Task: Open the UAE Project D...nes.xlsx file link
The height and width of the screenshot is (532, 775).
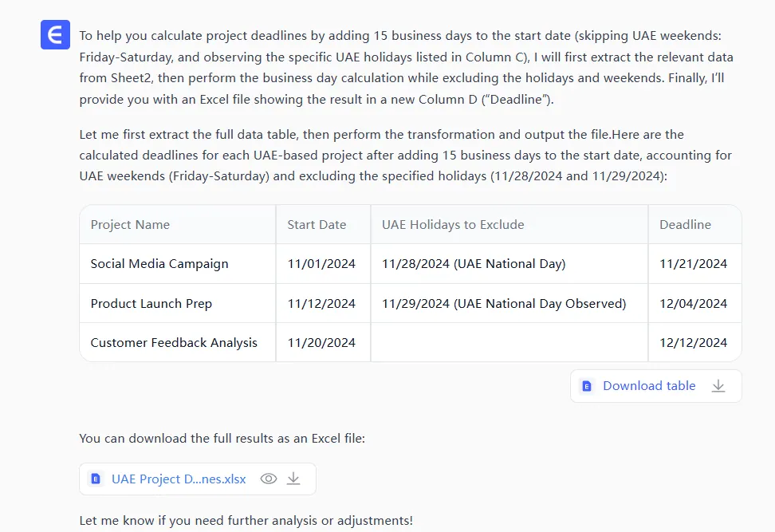Action: (x=179, y=479)
